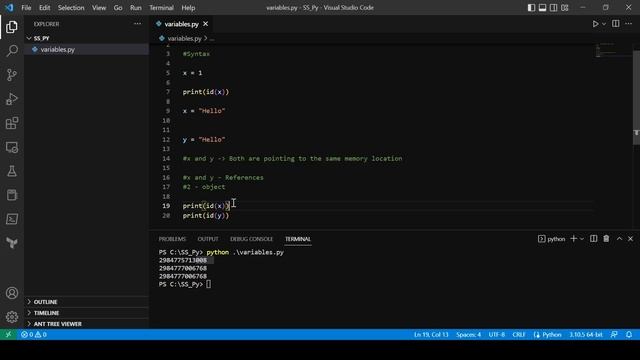Expand the Ant Tree Viewer section
This screenshot has height=360, width=640.
(x=86, y=324)
